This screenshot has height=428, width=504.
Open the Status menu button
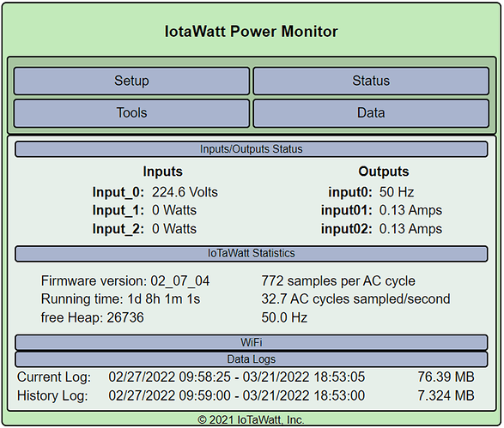point(371,81)
